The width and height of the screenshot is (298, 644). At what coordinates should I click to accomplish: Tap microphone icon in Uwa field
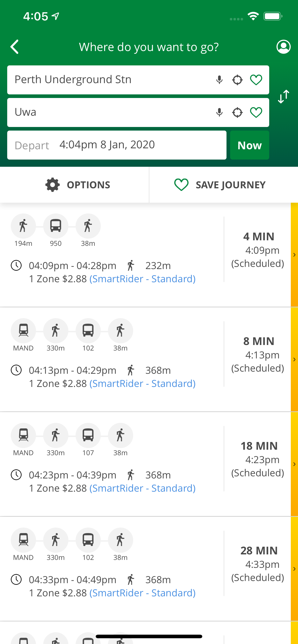pos(219,113)
